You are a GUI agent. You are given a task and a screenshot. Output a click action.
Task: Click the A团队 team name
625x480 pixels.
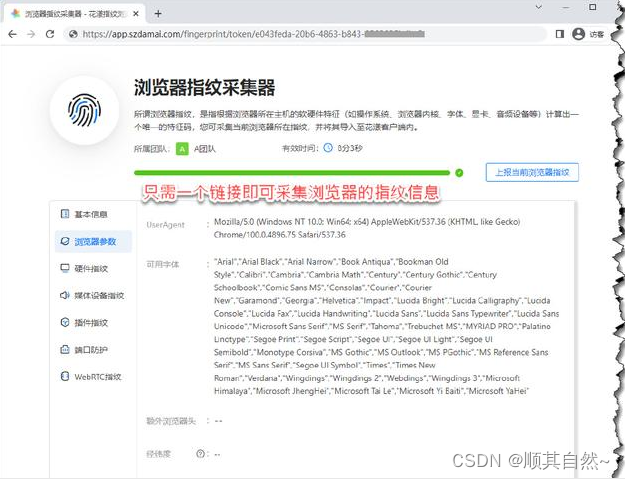pyautogui.click(x=204, y=149)
